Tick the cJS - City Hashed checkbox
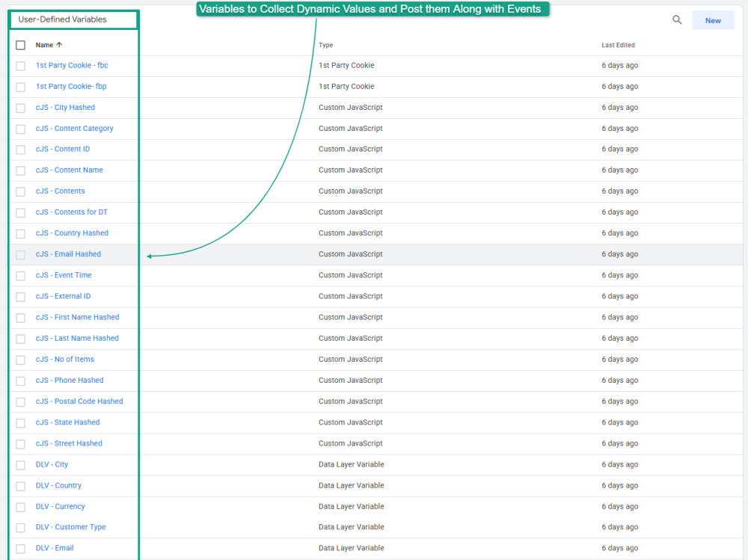The height and width of the screenshot is (560, 748). pyautogui.click(x=20, y=108)
